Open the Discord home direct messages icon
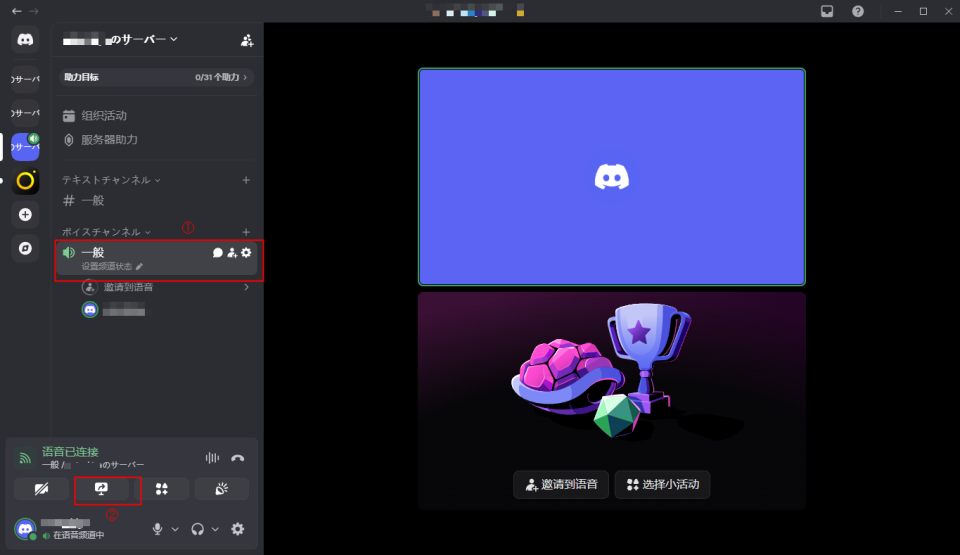The width and height of the screenshot is (960, 555). [x=25, y=40]
